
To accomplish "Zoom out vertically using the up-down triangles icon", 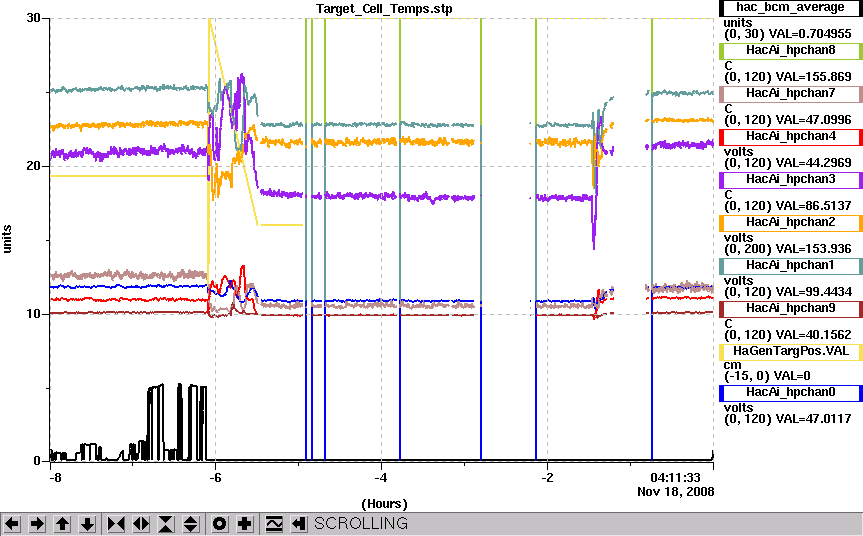I will coord(192,523).
